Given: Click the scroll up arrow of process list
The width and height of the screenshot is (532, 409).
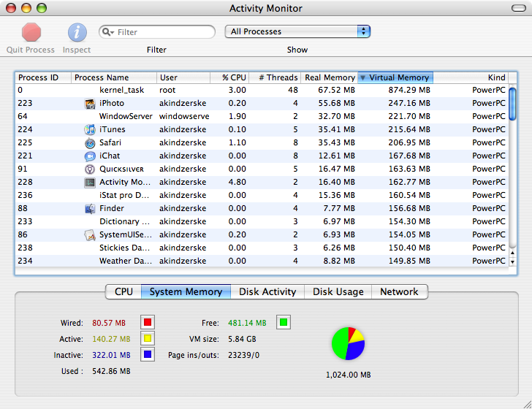Looking at the screenshot, I should [x=513, y=253].
